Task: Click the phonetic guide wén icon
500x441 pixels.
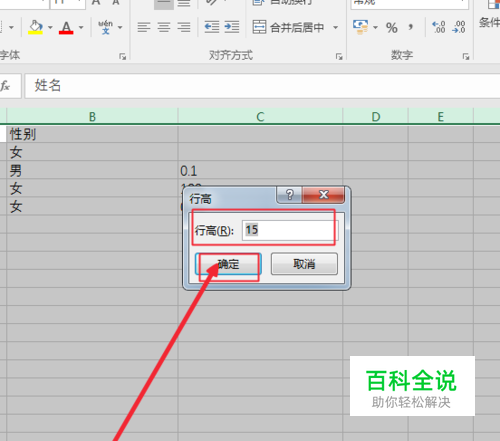Action: [105, 27]
